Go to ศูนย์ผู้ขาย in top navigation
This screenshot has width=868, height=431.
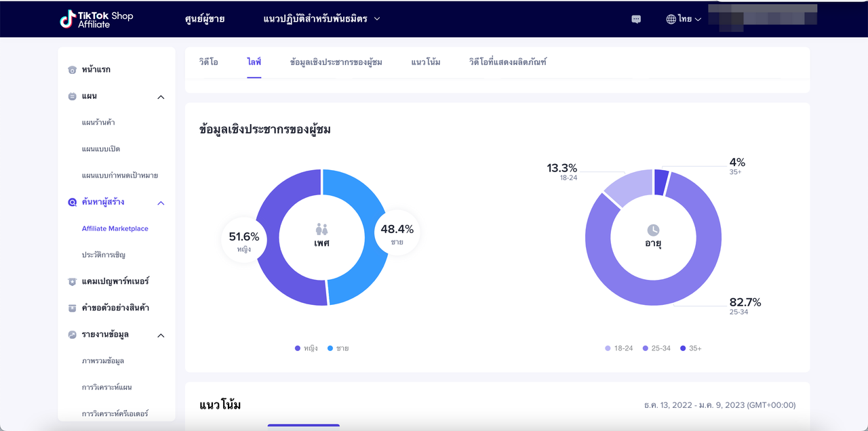coord(204,19)
